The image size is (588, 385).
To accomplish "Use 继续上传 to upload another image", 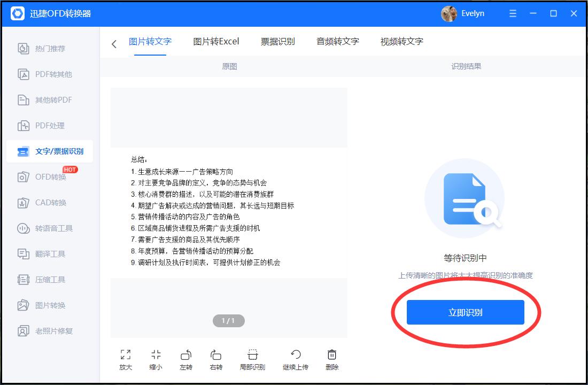I will (x=295, y=358).
